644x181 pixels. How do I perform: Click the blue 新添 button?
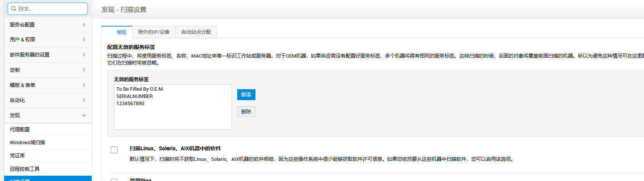point(246,94)
